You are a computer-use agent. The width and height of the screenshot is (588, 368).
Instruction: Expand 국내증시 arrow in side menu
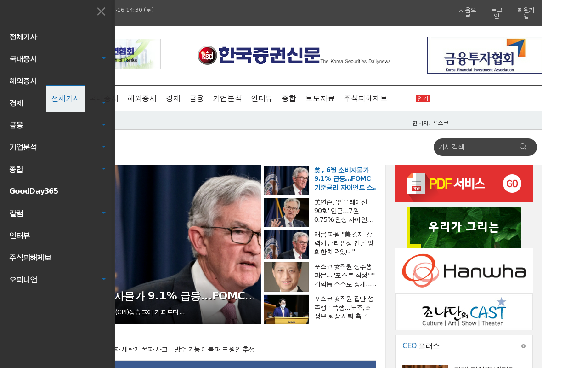click(104, 58)
